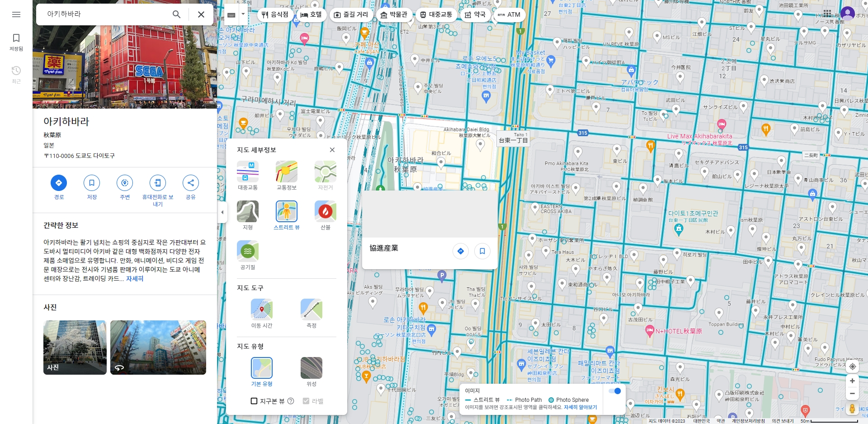Filter map by 박물관 museums
The height and width of the screenshot is (424, 868).
click(x=393, y=14)
